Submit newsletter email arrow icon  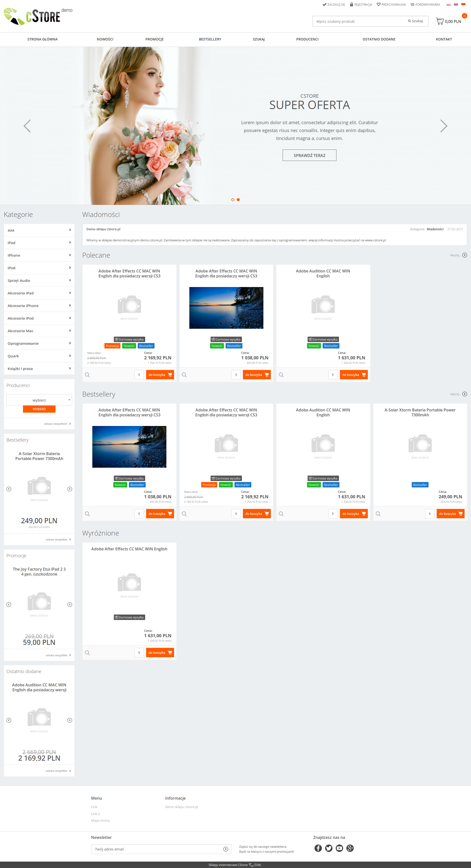coord(226,849)
